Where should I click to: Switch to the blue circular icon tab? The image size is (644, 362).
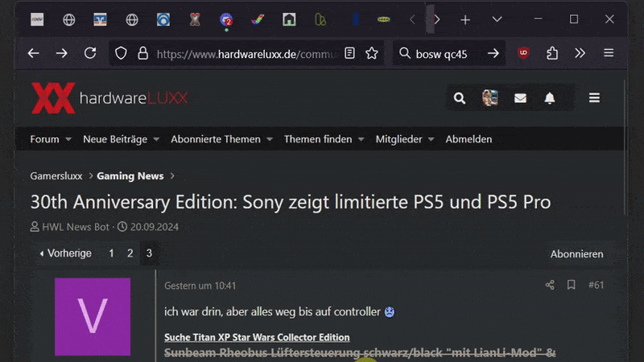(163, 19)
